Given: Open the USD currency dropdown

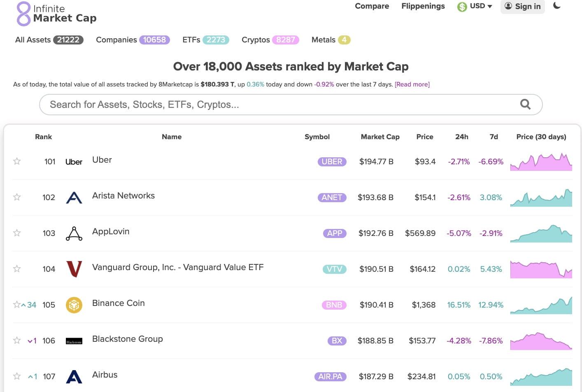Looking at the screenshot, I should pos(475,6).
